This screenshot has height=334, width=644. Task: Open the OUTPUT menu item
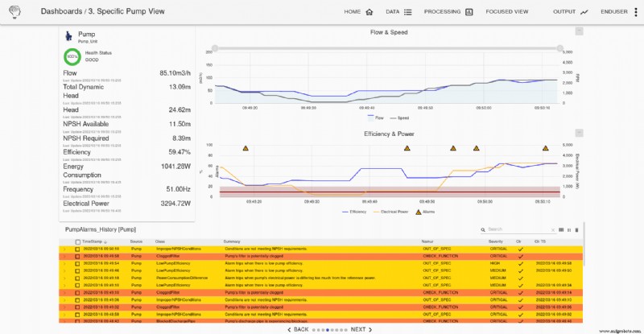(x=571, y=12)
